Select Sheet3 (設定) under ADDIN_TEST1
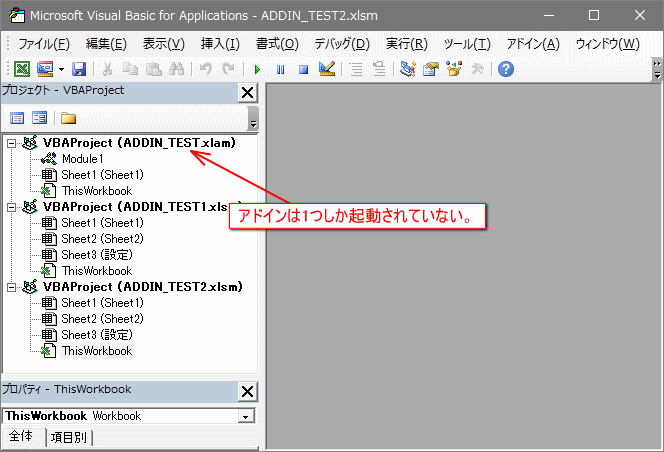 click(97, 255)
